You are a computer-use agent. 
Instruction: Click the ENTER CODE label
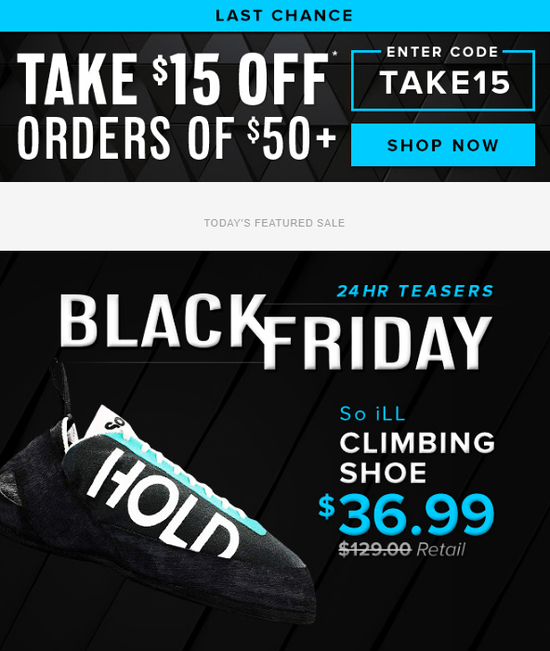pos(442,52)
